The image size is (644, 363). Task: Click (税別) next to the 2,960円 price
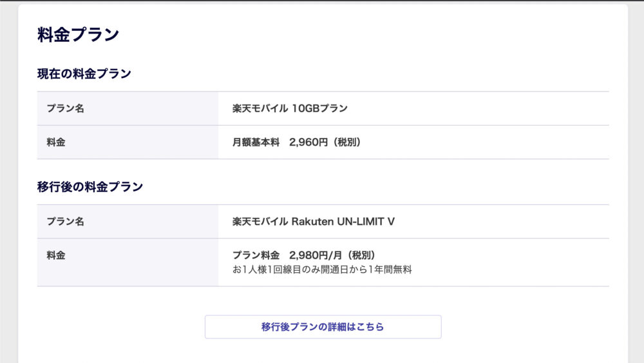click(x=346, y=142)
